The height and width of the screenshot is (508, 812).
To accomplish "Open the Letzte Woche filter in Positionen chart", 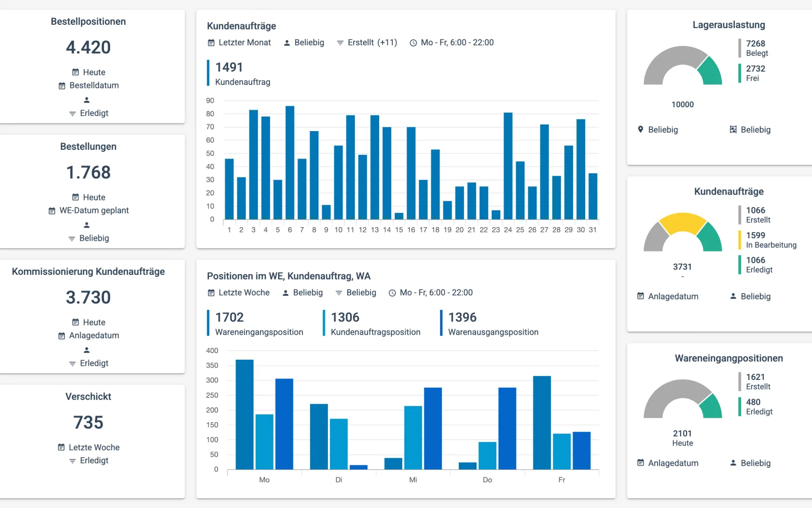I will (x=239, y=293).
